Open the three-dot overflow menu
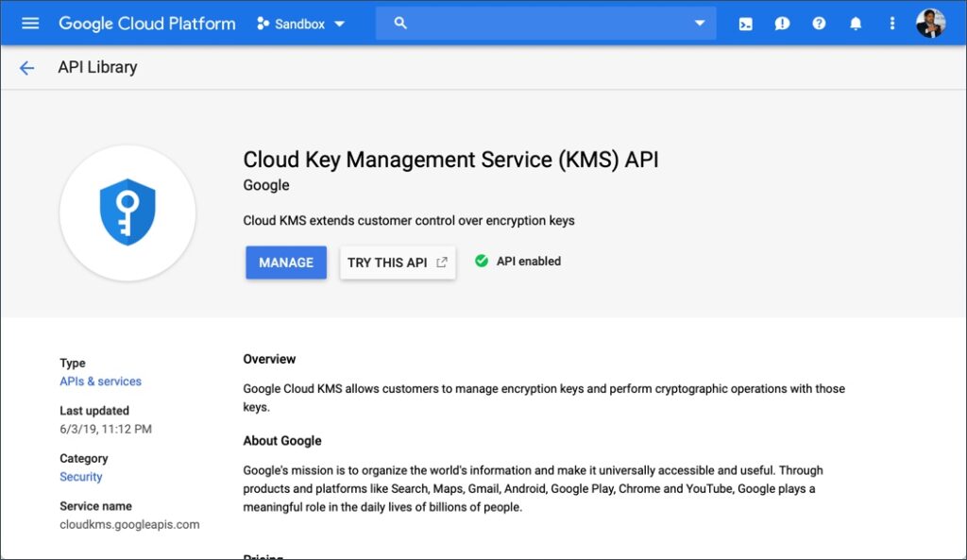967x560 pixels. pos(891,23)
